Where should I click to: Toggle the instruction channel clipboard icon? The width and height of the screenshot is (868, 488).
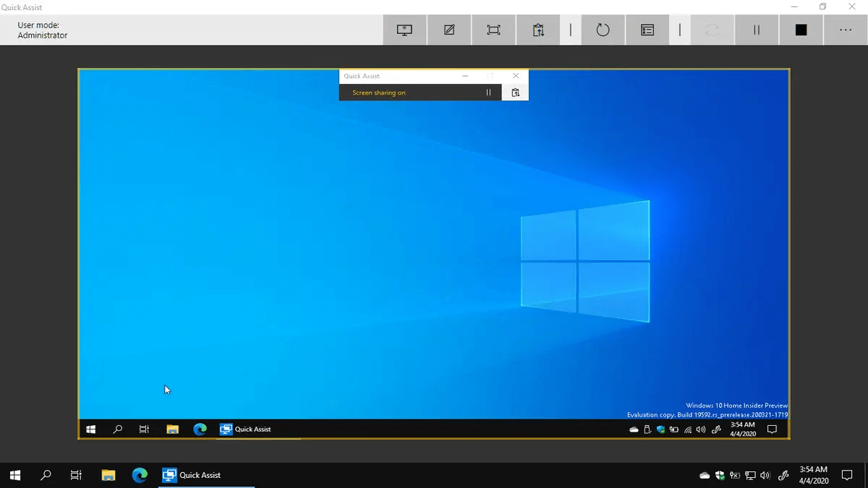tap(538, 30)
